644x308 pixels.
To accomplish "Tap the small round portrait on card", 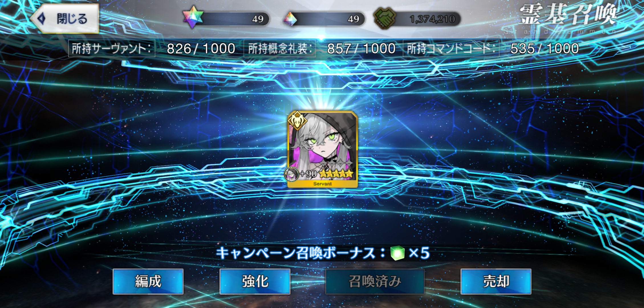I will (292, 174).
